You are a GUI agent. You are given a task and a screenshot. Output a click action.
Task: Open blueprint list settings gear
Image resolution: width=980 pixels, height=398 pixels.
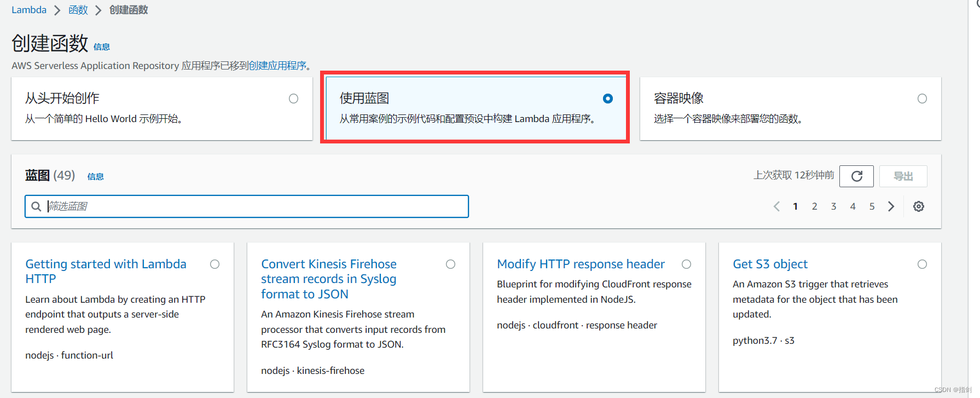919,206
